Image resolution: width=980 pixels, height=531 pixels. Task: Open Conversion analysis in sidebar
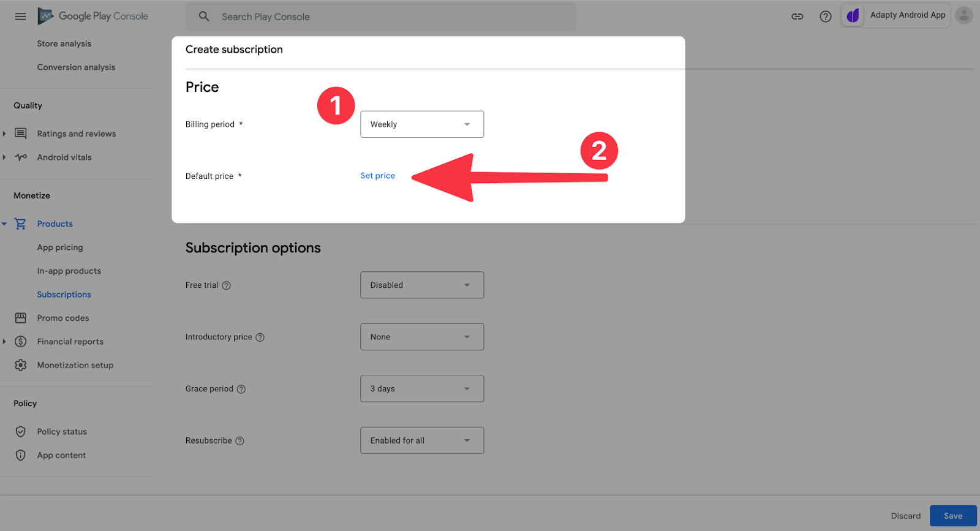tap(76, 67)
